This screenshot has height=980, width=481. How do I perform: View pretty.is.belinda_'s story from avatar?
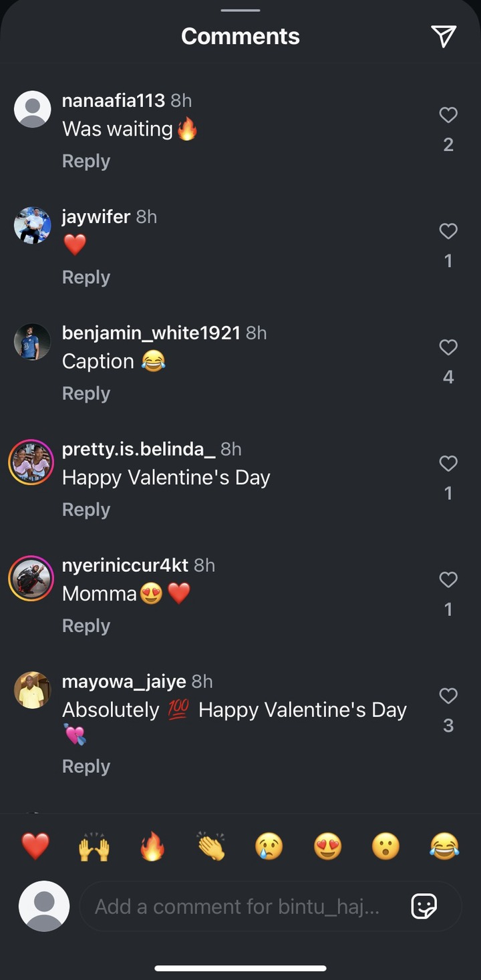[x=31, y=462]
